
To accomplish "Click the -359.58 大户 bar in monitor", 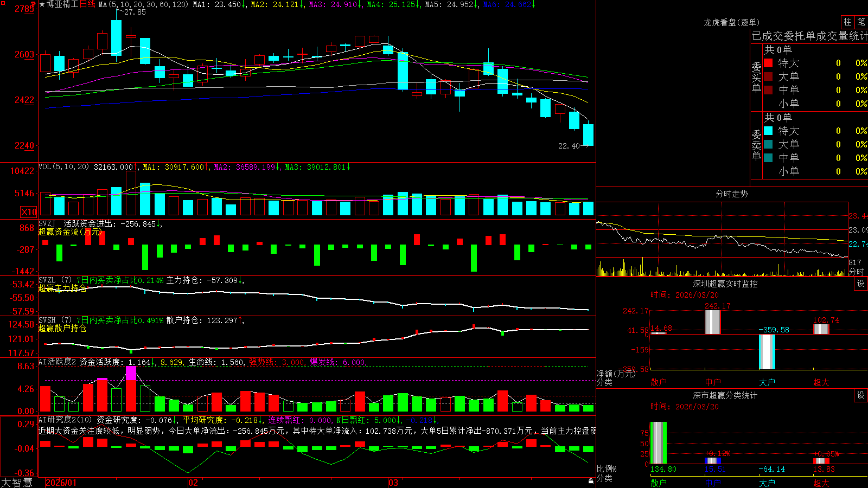I will [767, 352].
